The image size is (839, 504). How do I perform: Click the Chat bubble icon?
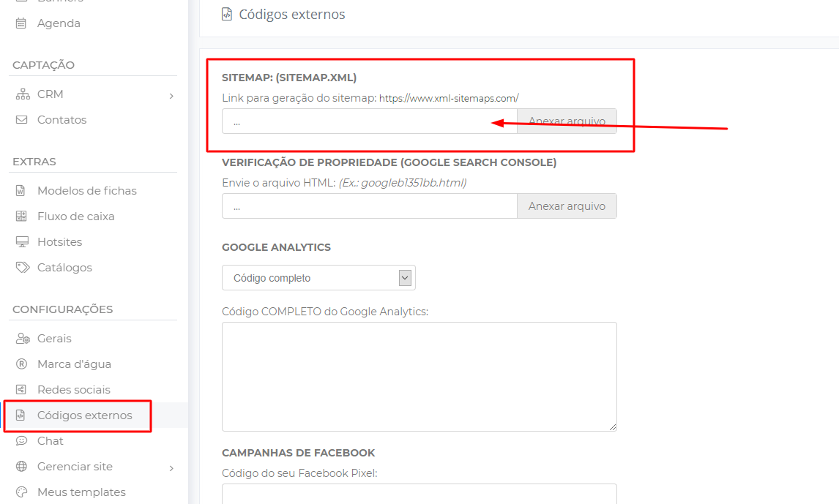coord(21,441)
